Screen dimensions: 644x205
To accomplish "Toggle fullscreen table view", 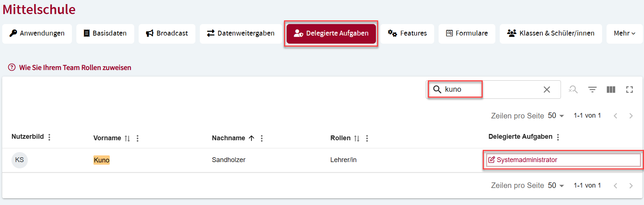I will (629, 90).
